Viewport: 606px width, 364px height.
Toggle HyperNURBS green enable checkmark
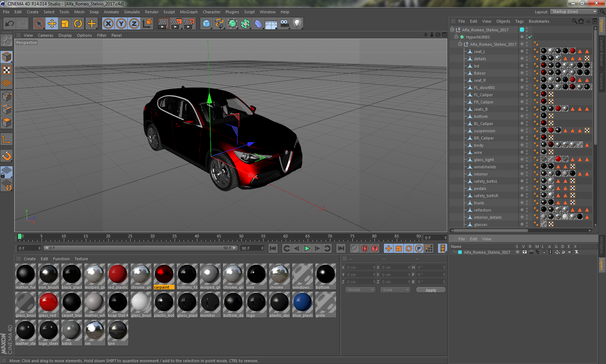(530, 37)
